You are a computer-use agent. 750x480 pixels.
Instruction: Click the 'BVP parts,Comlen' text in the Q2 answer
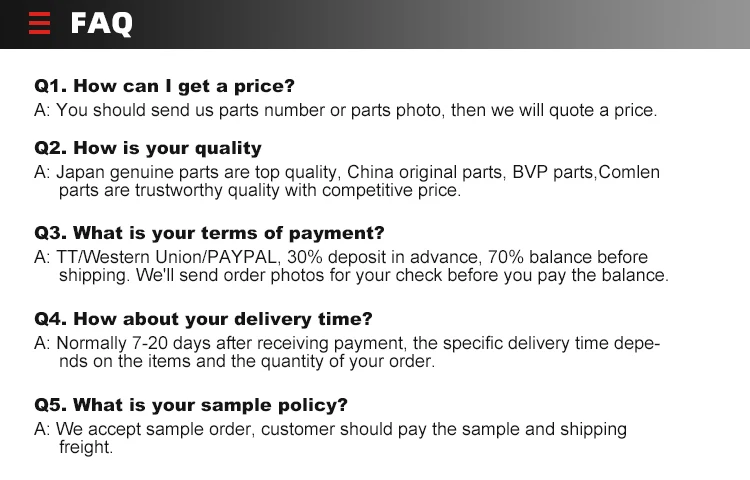pos(586,172)
